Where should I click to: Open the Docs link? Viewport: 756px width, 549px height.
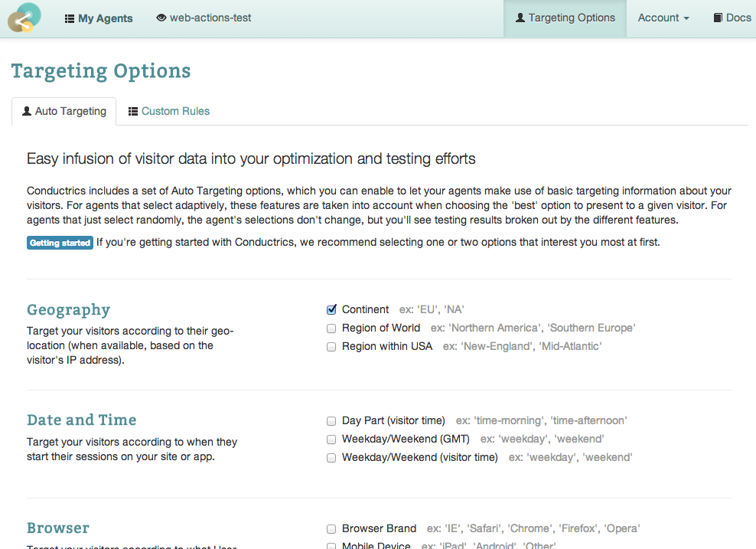(x=732, y=18)
